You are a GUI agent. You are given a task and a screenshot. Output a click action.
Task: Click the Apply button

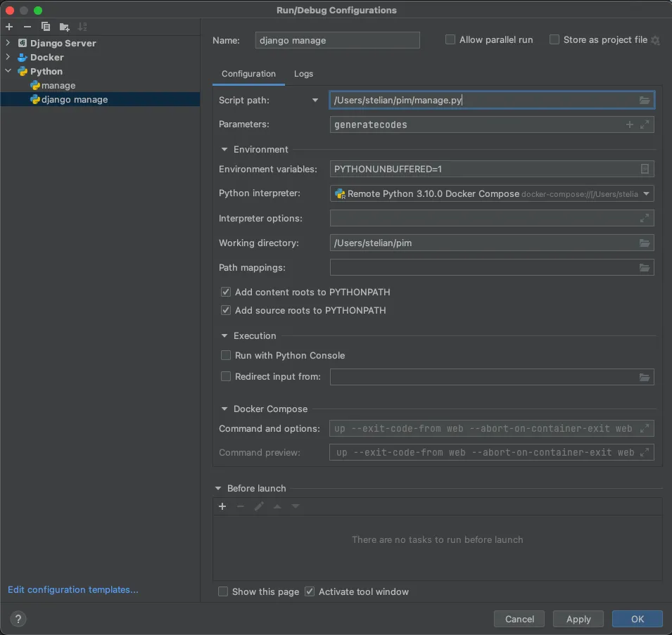pyautogui.click(x=578, y=619)
